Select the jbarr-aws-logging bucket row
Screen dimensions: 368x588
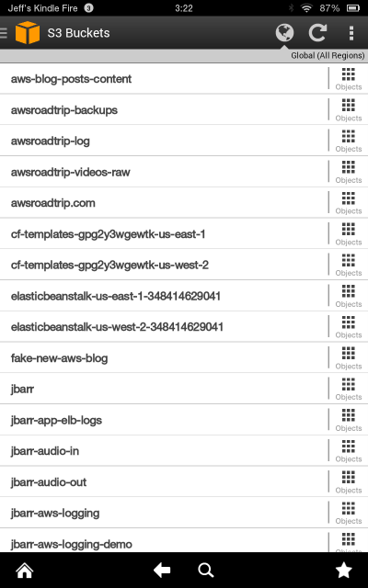[164, 513]
